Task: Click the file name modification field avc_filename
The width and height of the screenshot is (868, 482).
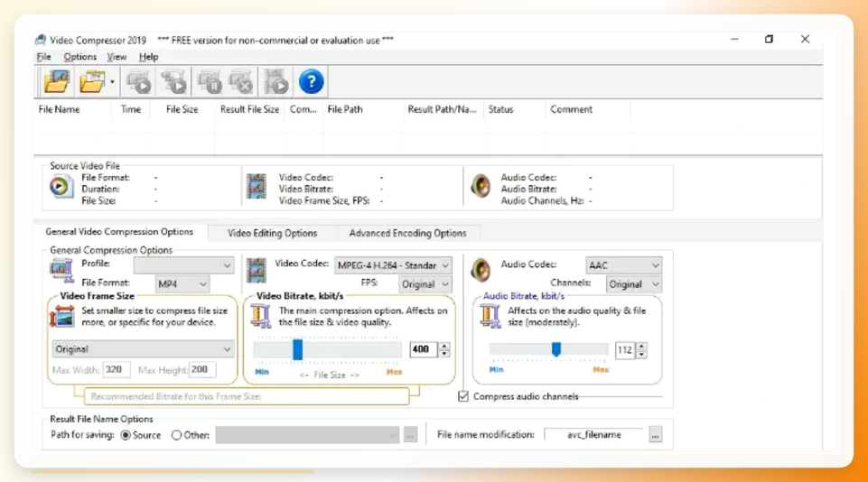Action: [594, 435]
